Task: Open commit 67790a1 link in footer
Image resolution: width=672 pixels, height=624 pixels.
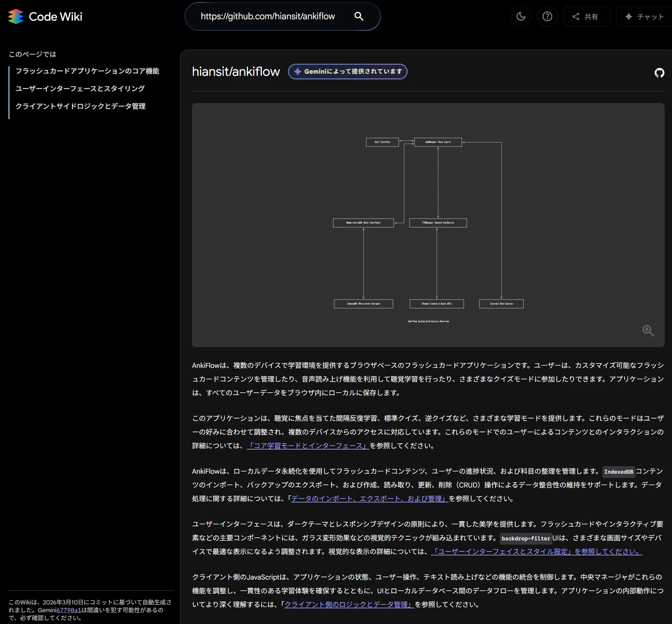Action: (x=69, y=610)
